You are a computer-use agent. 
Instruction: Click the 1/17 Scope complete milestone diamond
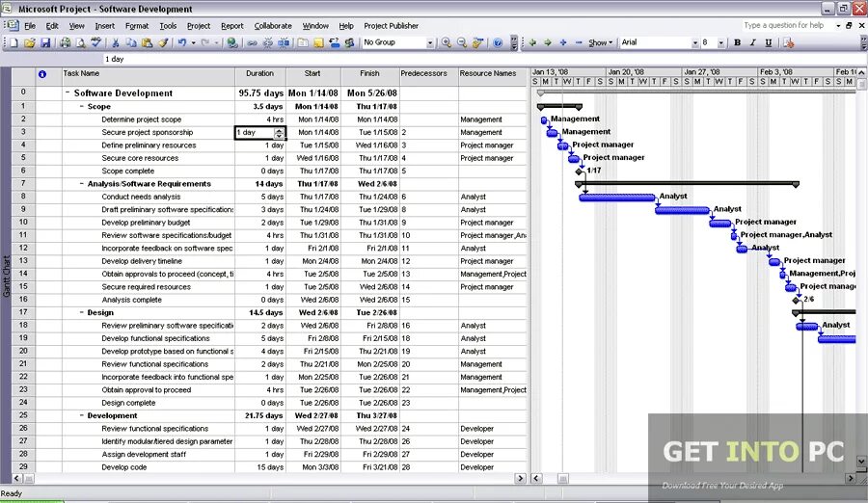point(580,172)
